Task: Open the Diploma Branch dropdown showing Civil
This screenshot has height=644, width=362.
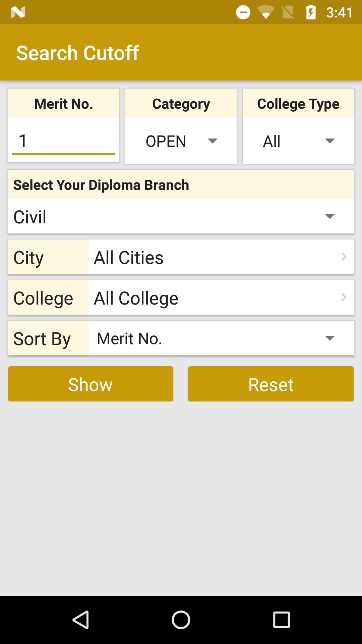Action: 181,217
